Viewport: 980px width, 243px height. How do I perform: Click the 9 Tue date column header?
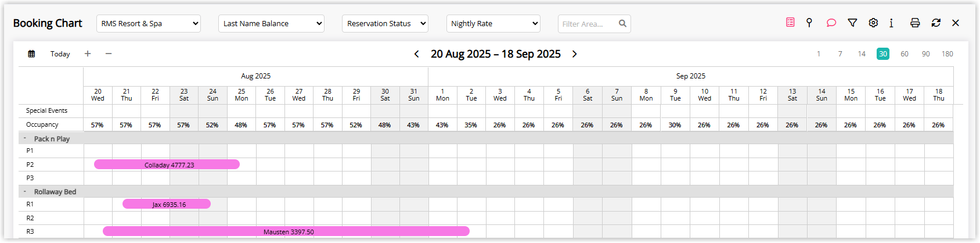tap(675, 95)
